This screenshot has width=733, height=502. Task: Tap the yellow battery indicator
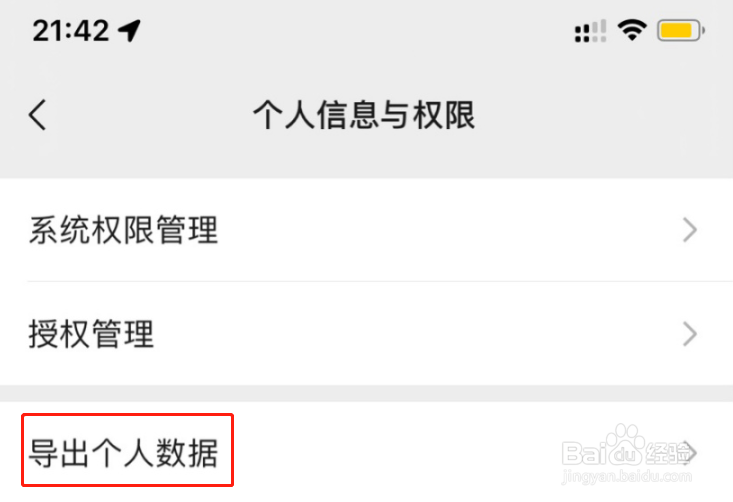pos(681,31)
